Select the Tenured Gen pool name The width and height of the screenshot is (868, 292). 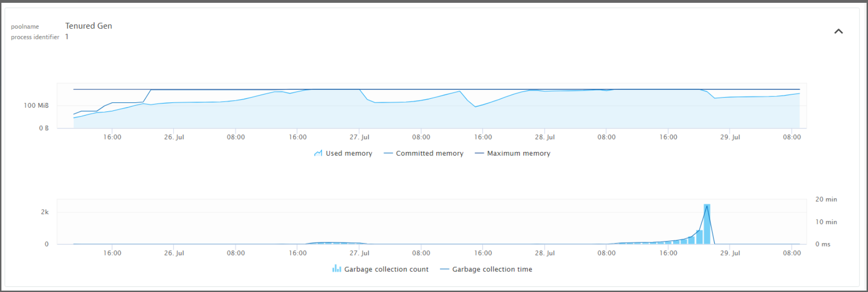[x=88, y=26]
